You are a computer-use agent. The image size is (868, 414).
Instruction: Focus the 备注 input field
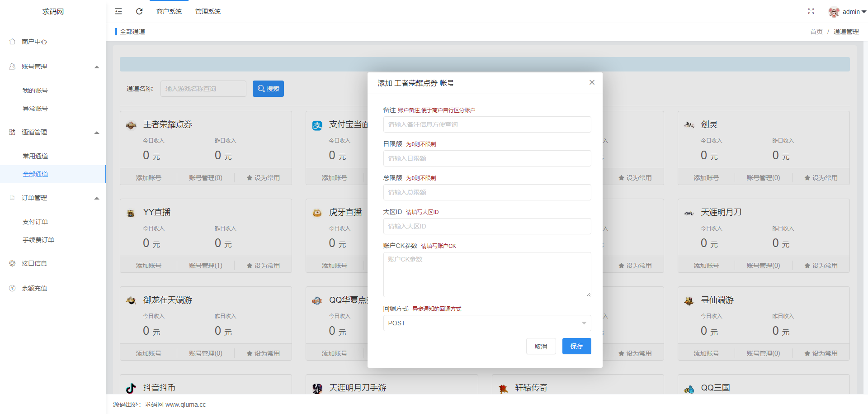(487, 124)
